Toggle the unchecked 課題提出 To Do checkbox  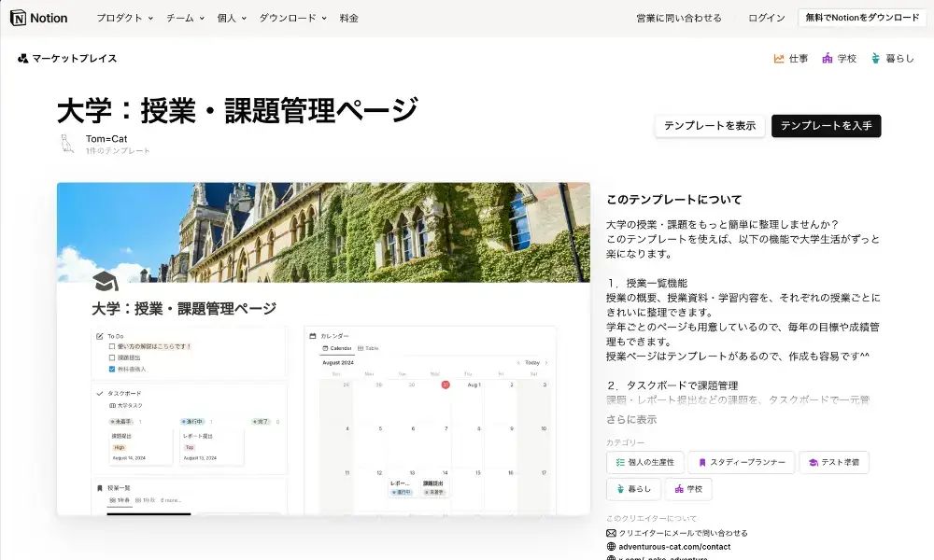(x=112, y=357)
